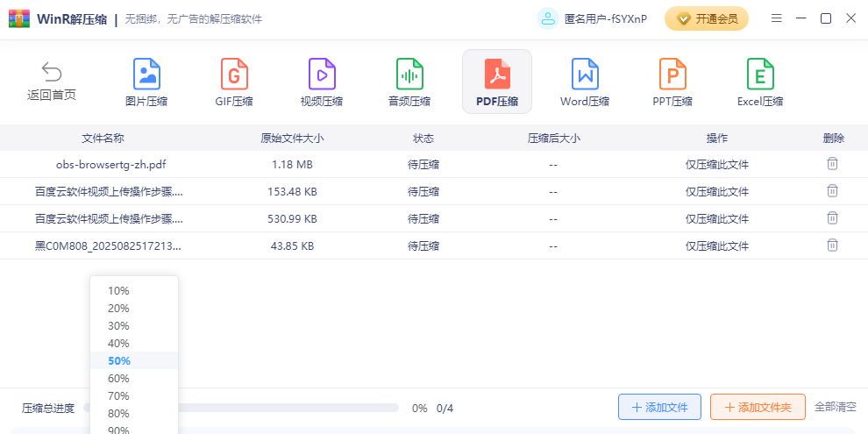This screenshot has width=868, height=434.
Task: Choose 80% in compression ratio dropdown
Action: [134, 414]
